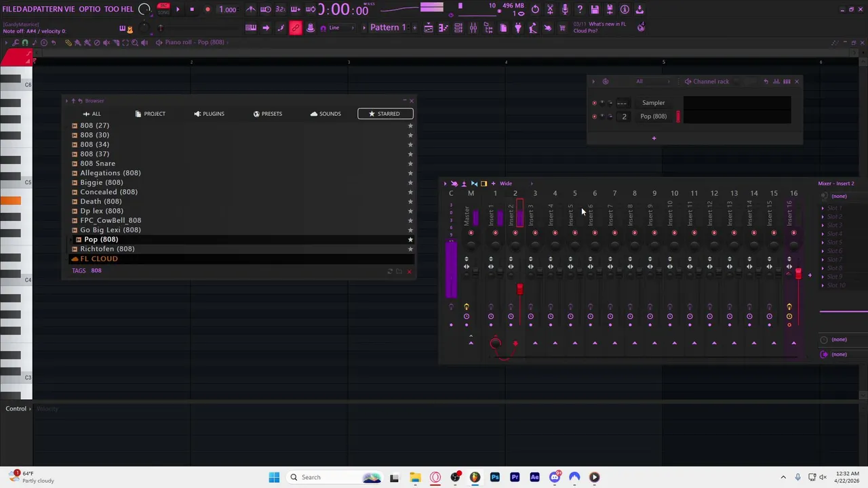
Task: Select the PROJECT tab in Browser
Action: tap(150, 114)
